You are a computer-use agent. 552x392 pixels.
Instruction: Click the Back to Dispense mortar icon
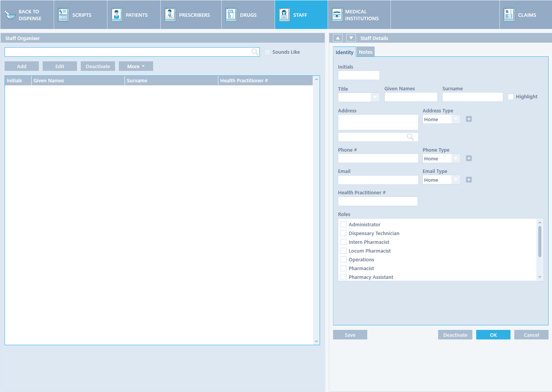pos(10,15)
